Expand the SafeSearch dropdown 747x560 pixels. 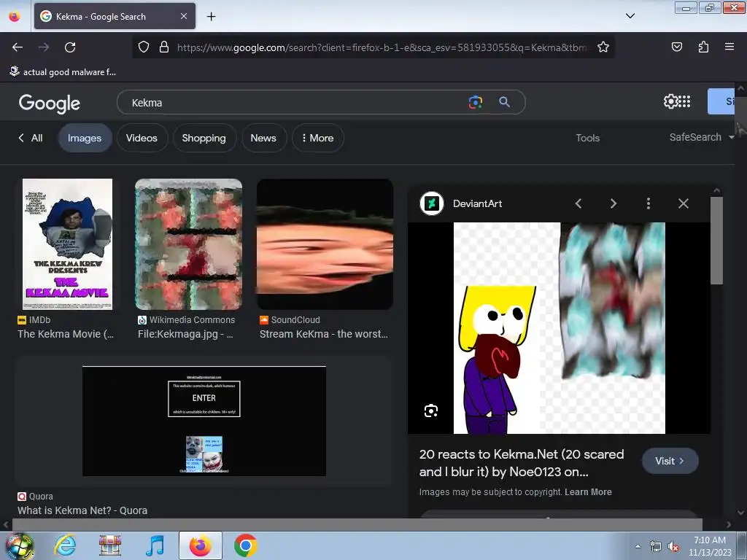click(701, 137)
